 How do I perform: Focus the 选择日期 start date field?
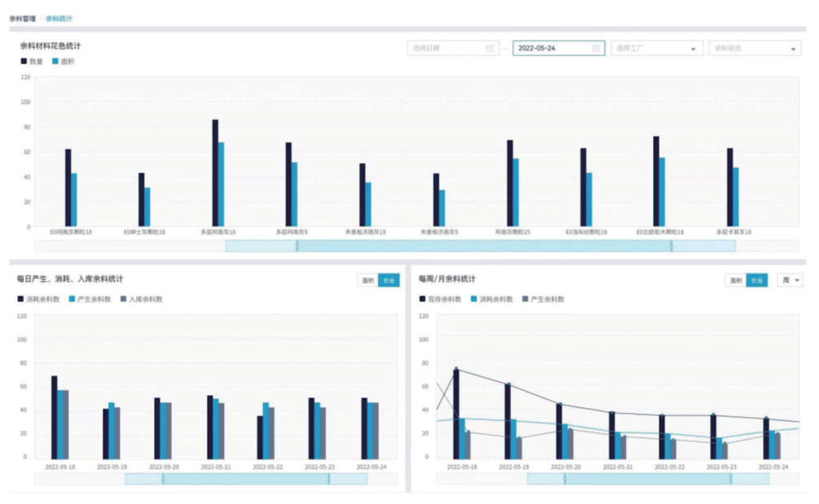click(453, 48)
